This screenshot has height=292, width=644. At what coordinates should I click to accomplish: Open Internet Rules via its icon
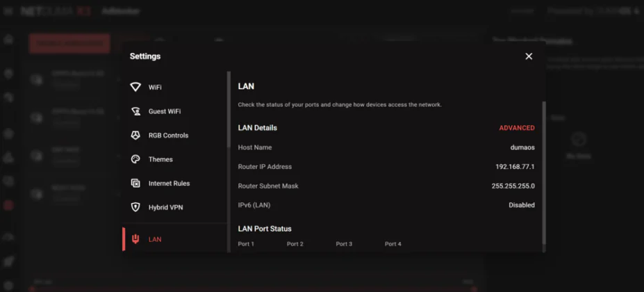(x=135, y=183)
